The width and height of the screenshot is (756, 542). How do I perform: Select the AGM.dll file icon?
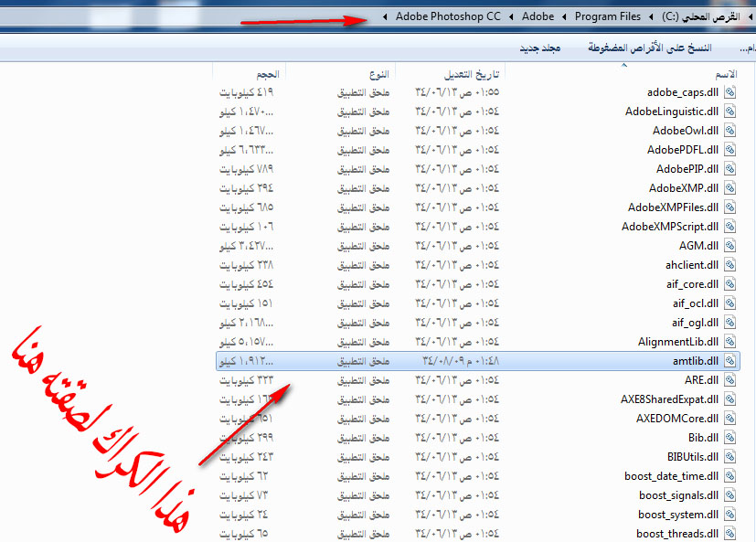pos(730,246)
